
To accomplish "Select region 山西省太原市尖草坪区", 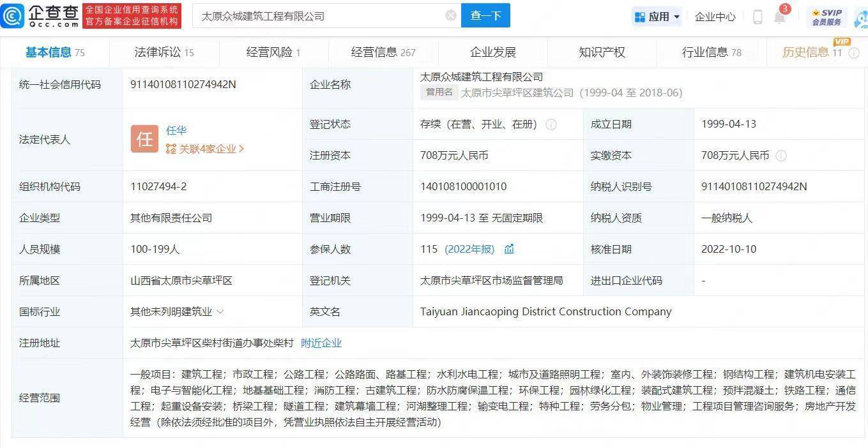I will point(181,281).
